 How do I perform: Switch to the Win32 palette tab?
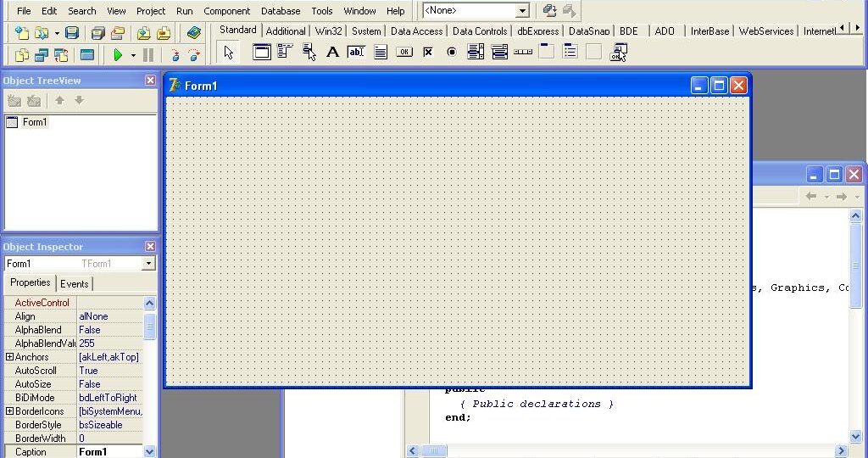pyautogui.click(x=328, y=31)
